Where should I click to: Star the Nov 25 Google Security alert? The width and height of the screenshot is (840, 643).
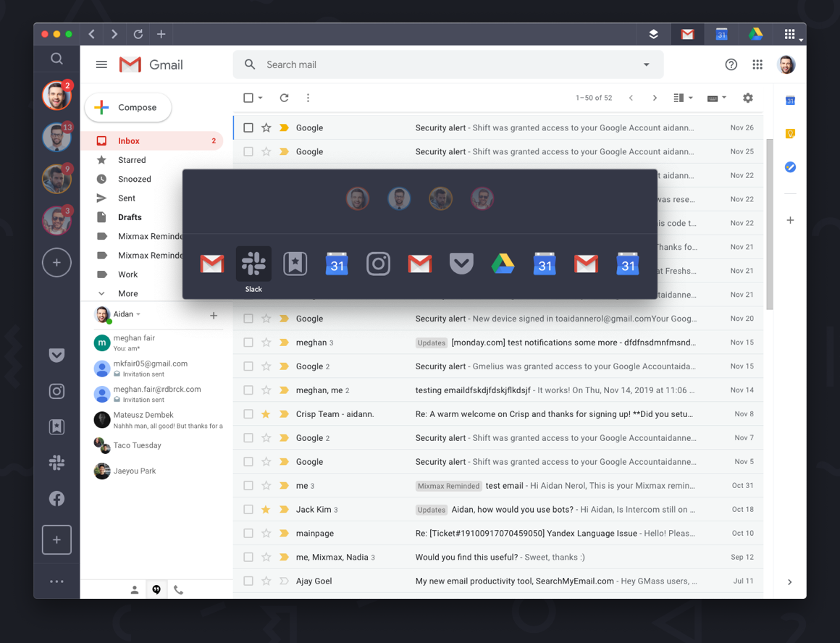click(x=266, y=151)
